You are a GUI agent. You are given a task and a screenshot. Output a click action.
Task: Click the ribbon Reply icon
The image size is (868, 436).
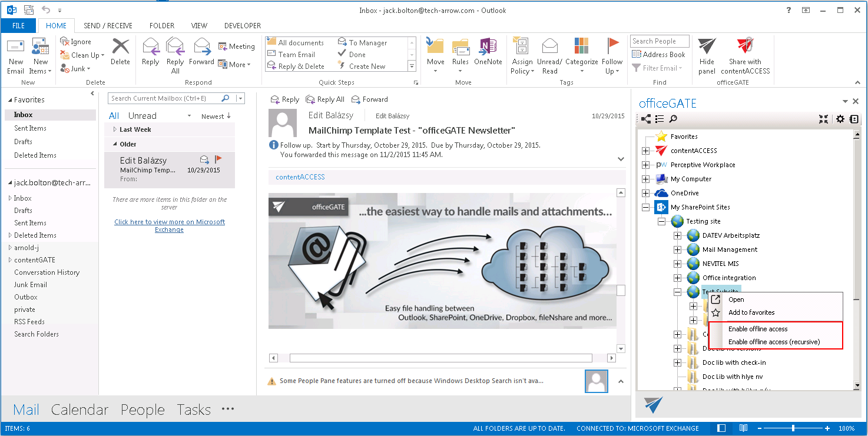point(151,46)
